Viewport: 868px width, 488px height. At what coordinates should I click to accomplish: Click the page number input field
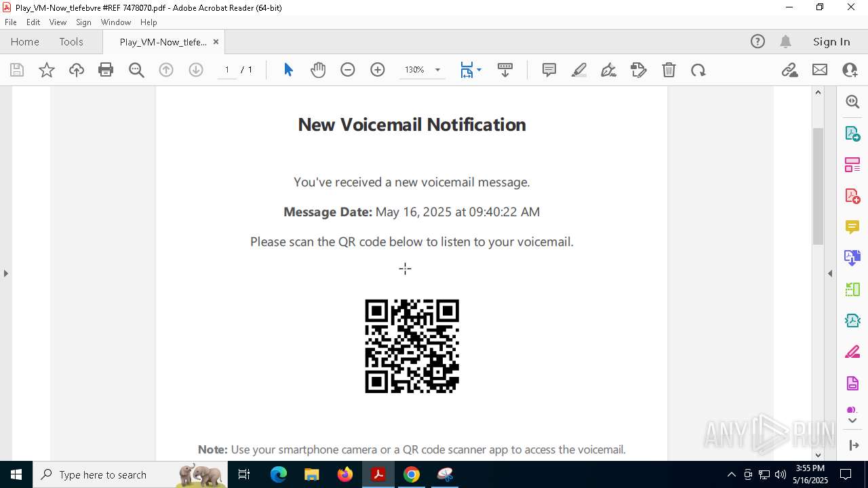click(x=227, y=70)
